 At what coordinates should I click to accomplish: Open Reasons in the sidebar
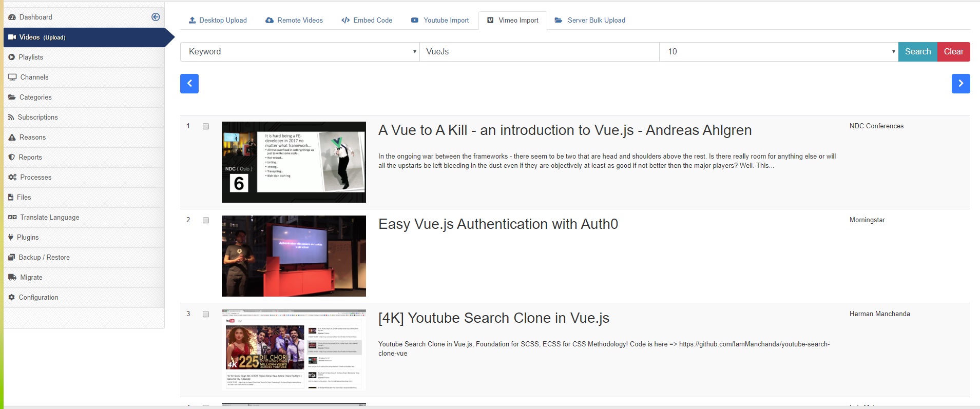84,137
